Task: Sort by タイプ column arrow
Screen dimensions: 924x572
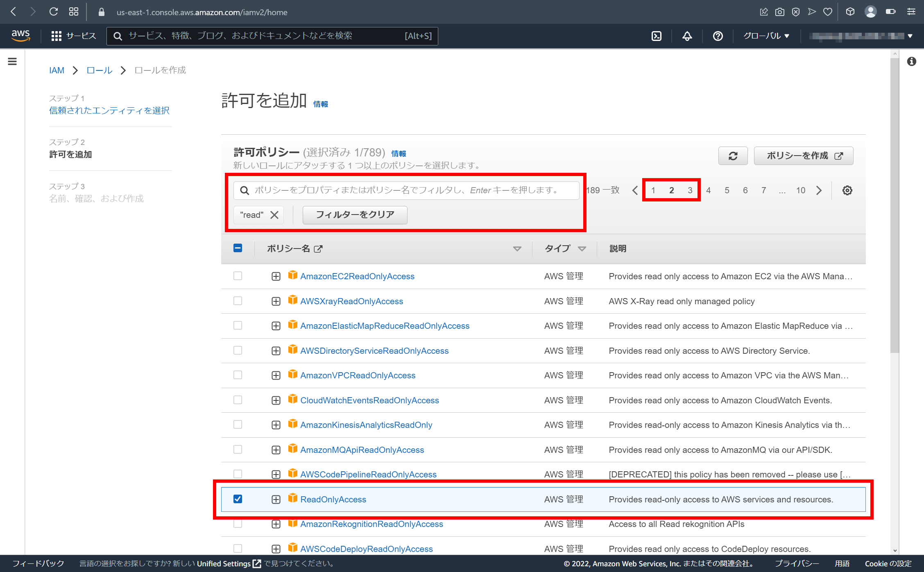Action: tap(582, 249)
